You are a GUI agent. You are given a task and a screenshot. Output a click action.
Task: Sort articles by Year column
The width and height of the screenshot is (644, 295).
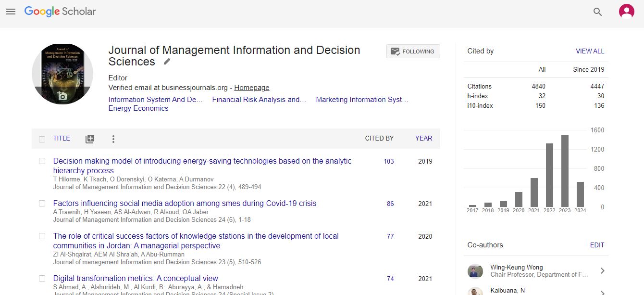[423, 138]
